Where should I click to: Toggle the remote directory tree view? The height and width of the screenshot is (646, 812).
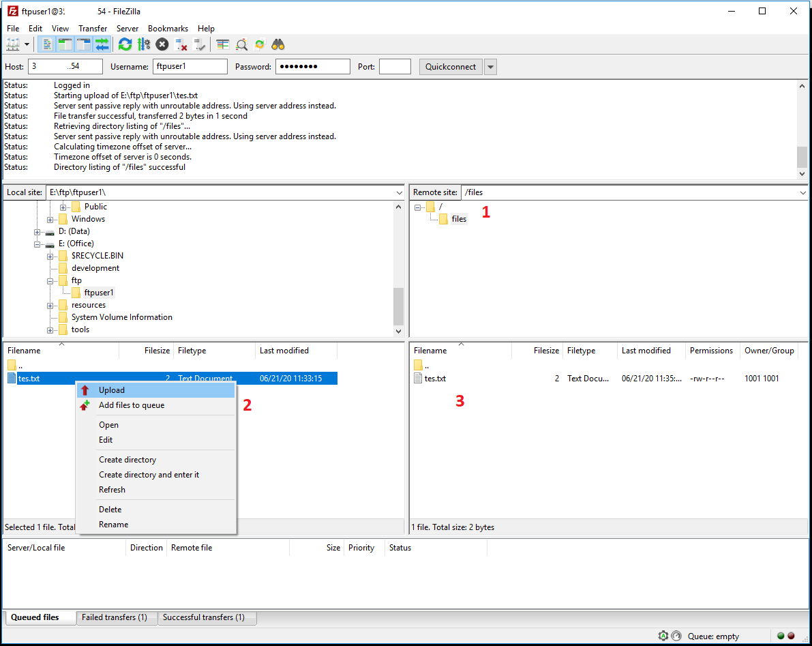83,44
